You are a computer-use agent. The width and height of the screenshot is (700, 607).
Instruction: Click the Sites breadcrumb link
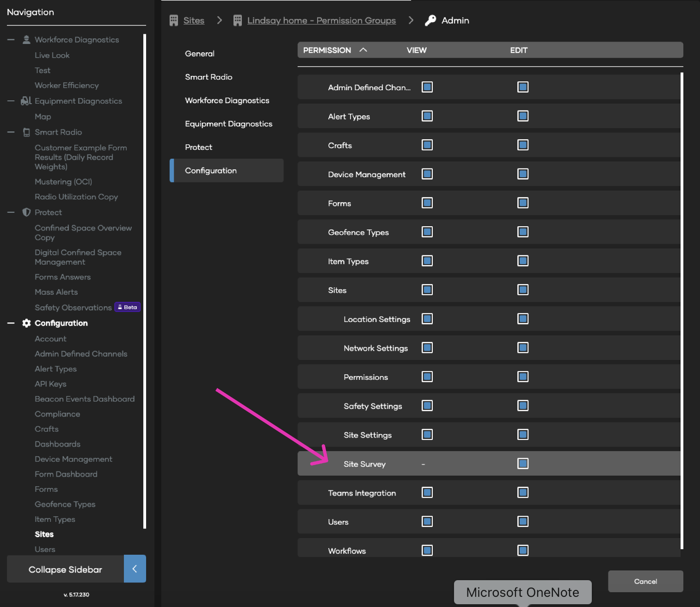194,20
